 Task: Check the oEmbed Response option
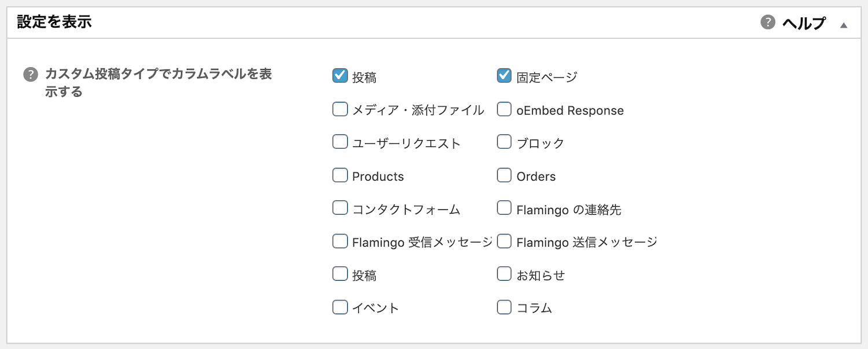click(504, 109)
